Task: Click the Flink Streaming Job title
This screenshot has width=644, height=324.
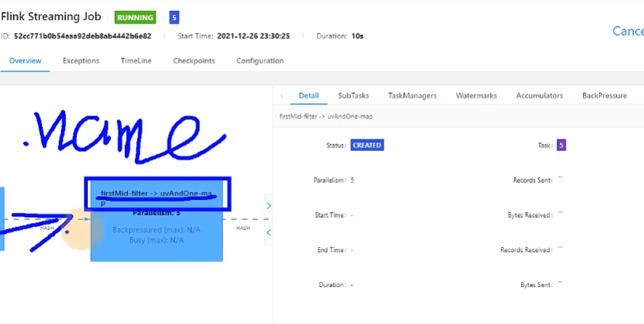Action: point(51,17)
